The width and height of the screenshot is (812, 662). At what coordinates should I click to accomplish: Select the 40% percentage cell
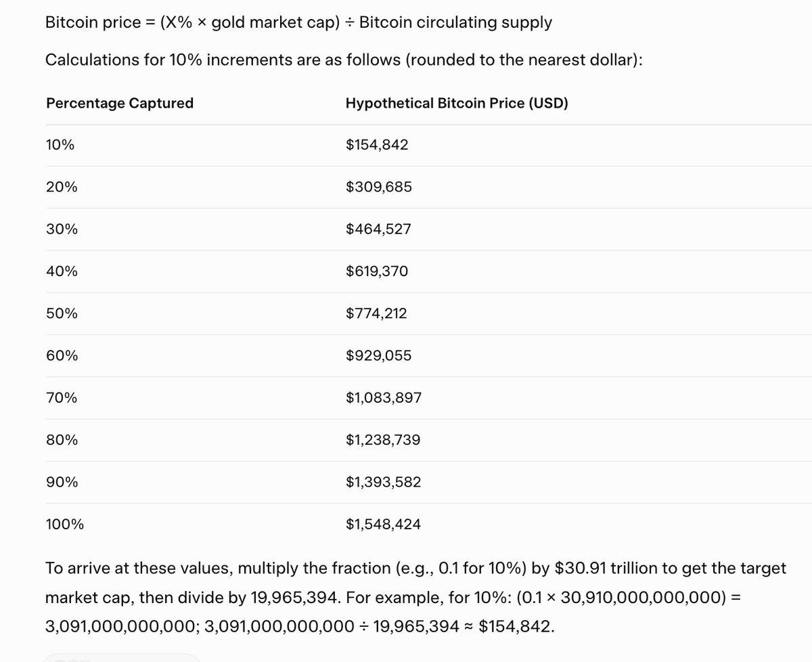point(62,271)
